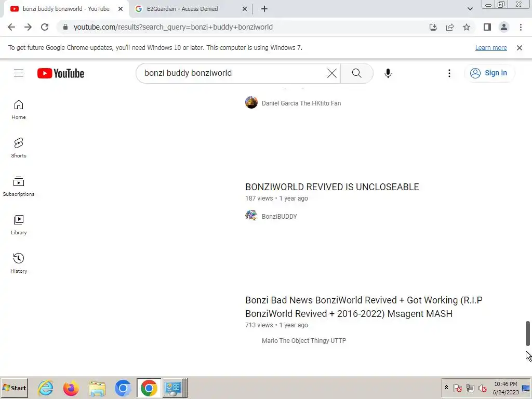
Task: Open YouTube settings three-dot menu
Action: click(449, 73)
